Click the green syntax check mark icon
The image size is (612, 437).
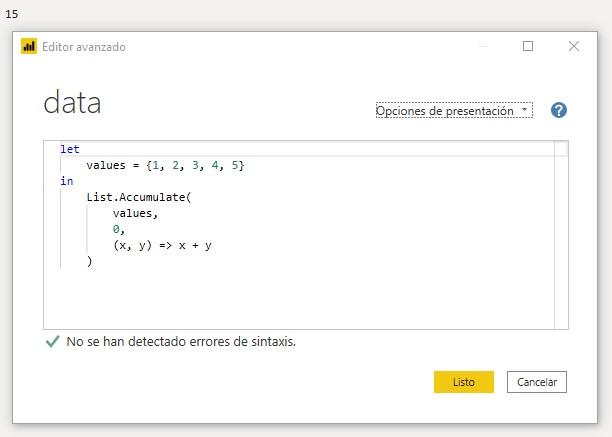(x=52, y=341)
